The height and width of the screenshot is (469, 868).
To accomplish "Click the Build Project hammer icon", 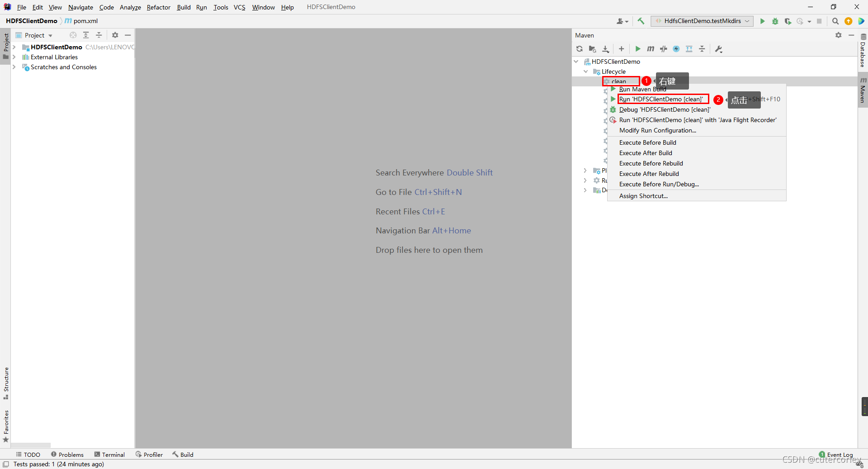I will point(641,21).
